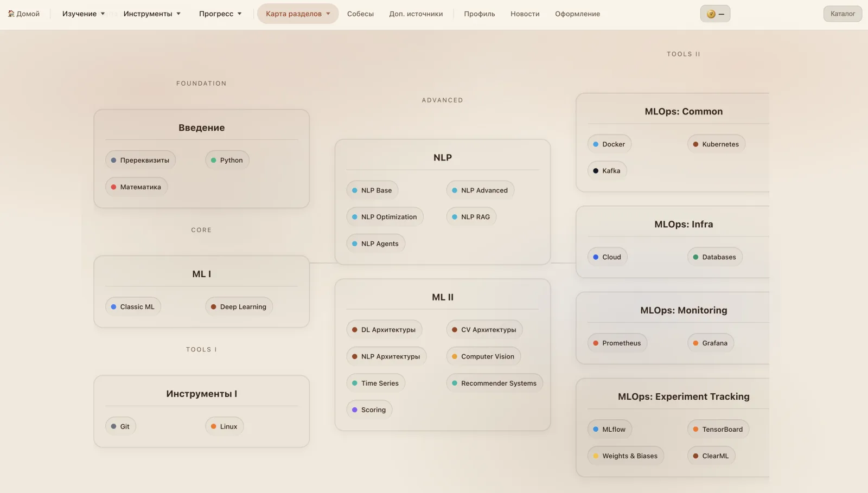Open the Новости section

[x=525, y=14]
